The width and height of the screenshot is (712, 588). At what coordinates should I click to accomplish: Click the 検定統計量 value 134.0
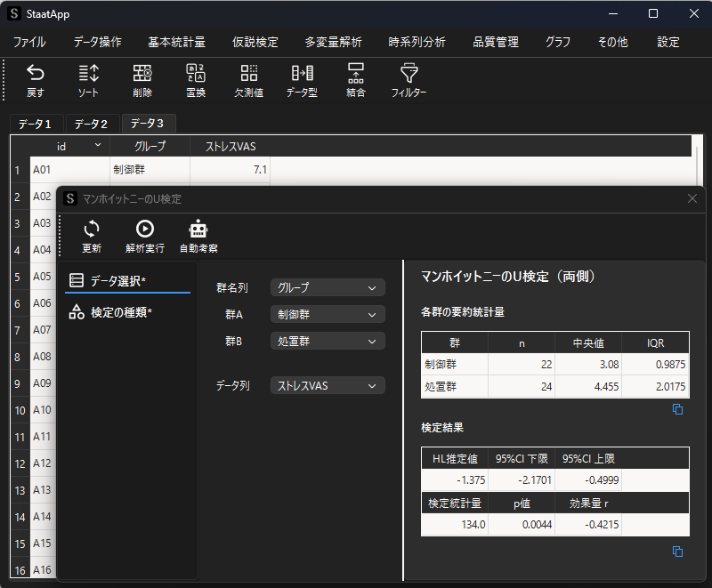[455, 525]
